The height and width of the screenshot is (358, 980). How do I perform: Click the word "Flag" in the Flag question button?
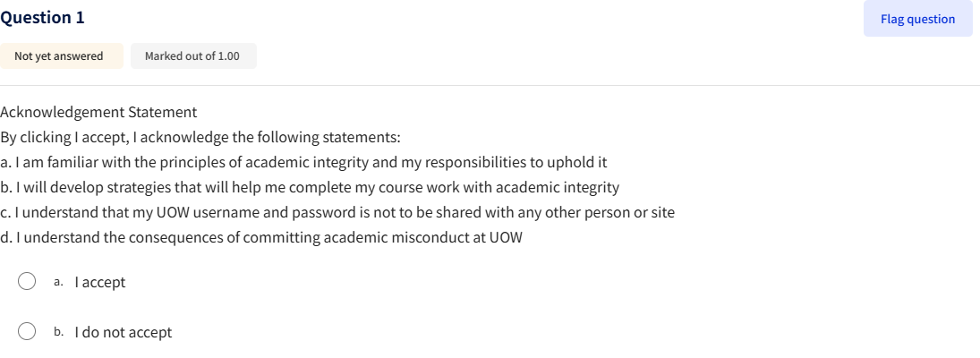(891, 19)
